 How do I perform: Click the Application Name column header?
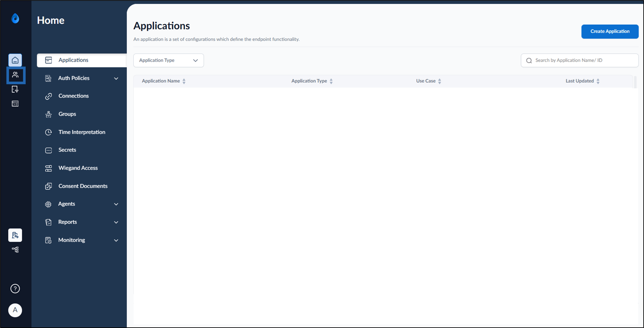point(161,81)
